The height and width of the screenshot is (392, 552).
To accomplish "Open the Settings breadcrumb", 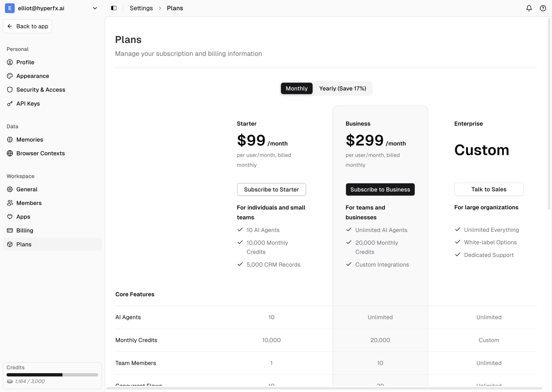I will click(x=141, y=8).
